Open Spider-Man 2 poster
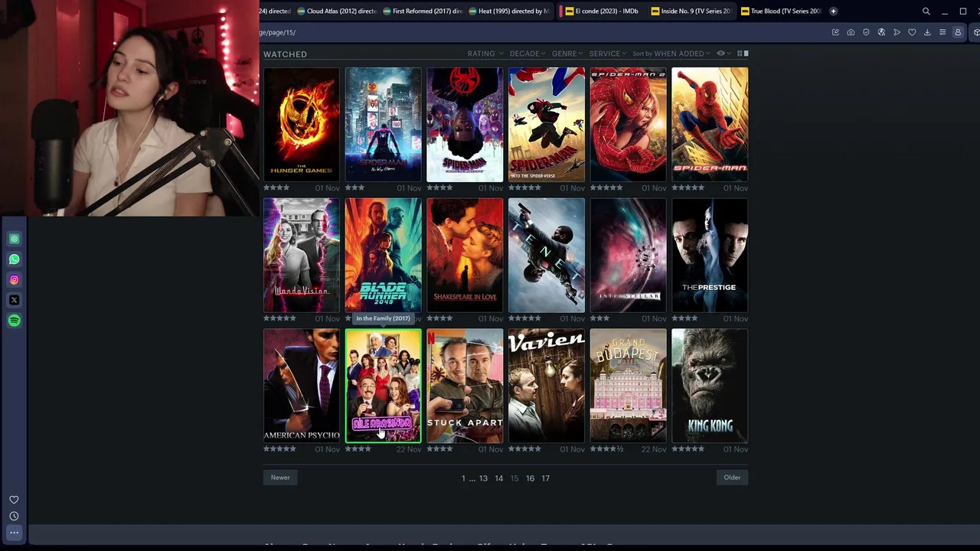 (628, 125)
